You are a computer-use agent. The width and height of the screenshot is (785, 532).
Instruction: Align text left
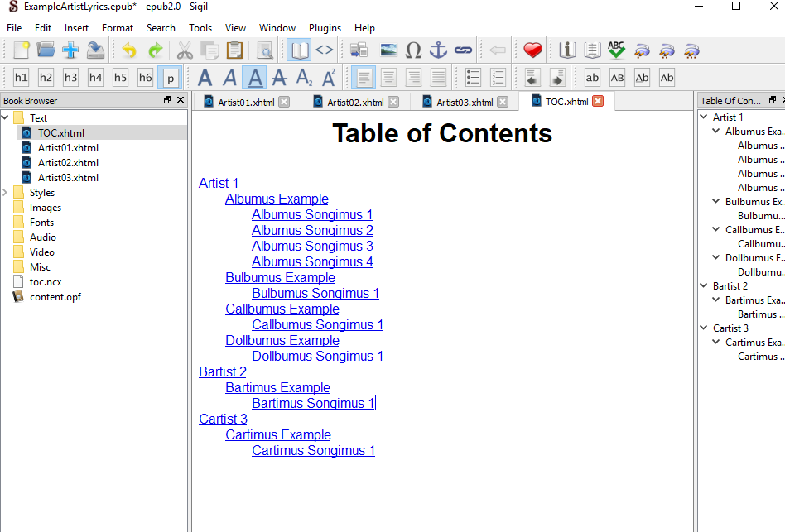(364, 78)
